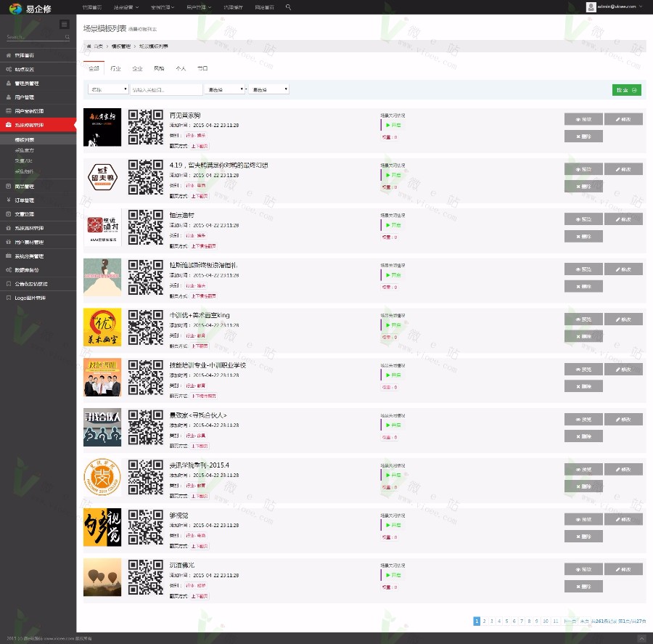Open the 够视觉 yellow thumbnail
Image resolution: width=653 pixels, height=644 pixels.
[x=102, y=527]
